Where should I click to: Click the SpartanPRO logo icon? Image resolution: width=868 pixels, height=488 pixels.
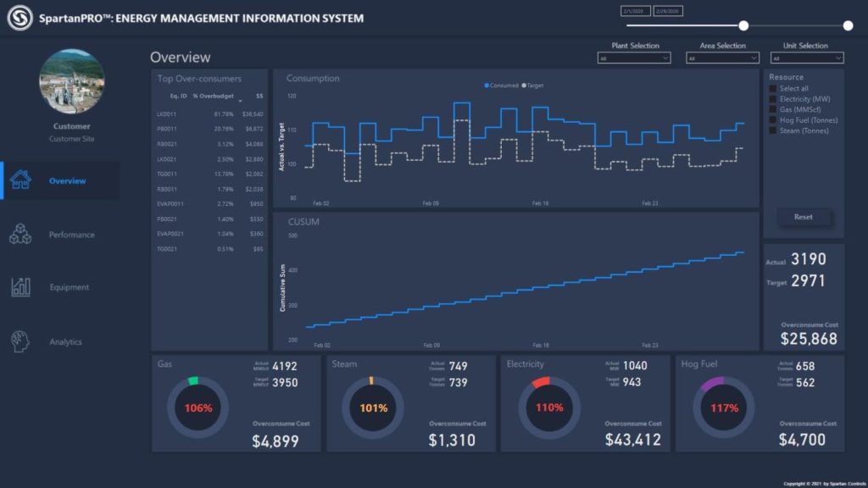pos(19,18)
